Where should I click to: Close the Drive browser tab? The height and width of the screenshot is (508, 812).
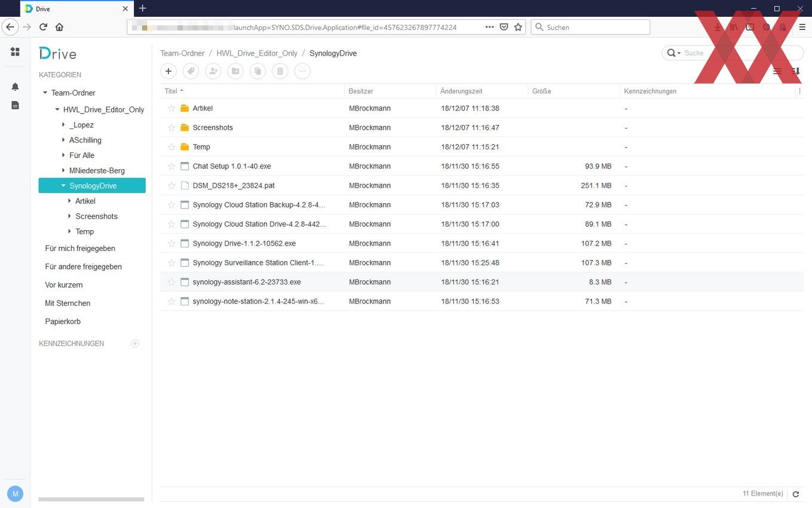[x=125, y=9]
